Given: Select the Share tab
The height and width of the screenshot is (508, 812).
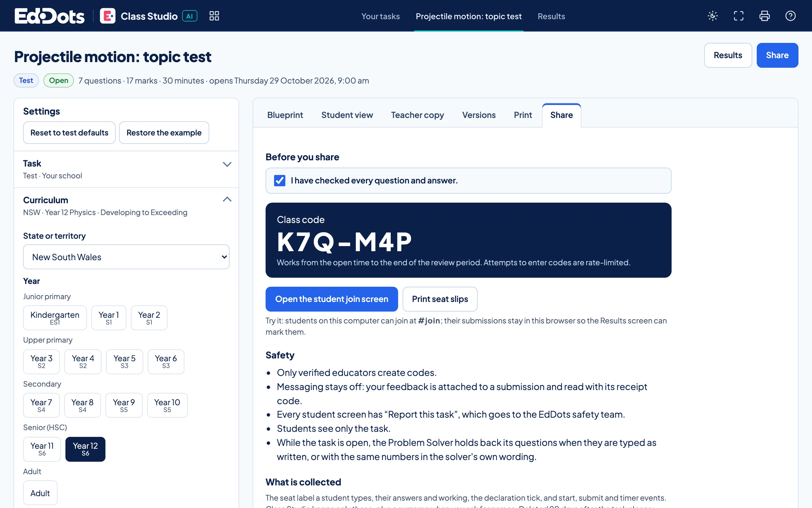Looking at the screenshot, I should 561,115.
